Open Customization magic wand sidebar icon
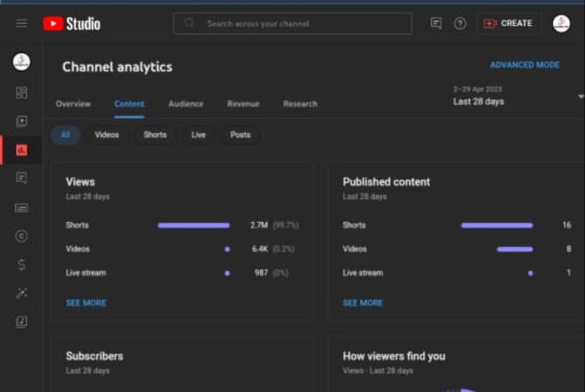585x392 pixels. 22,293
